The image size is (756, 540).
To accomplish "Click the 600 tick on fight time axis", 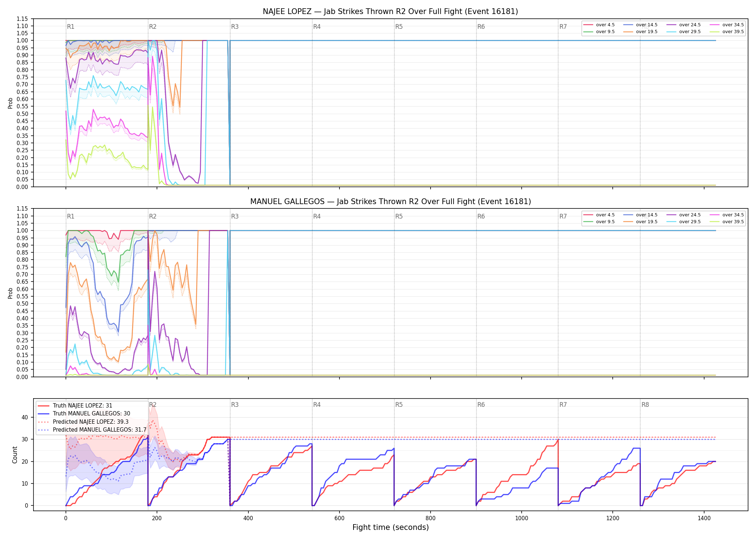I will (x=339, y=518).
